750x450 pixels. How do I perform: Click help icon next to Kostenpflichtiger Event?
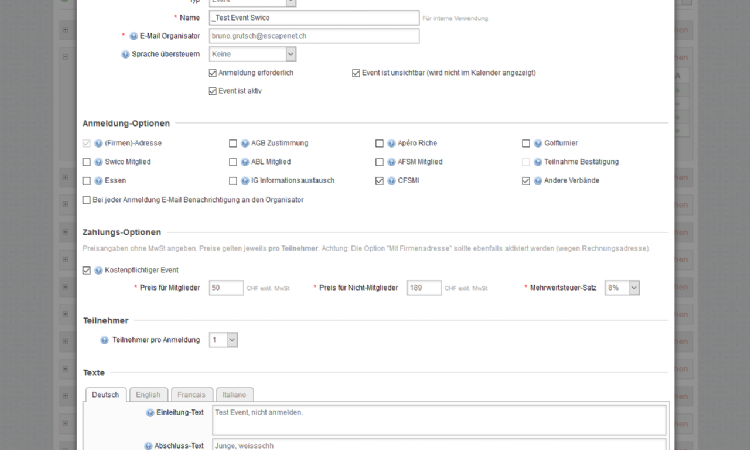(98, 270)
